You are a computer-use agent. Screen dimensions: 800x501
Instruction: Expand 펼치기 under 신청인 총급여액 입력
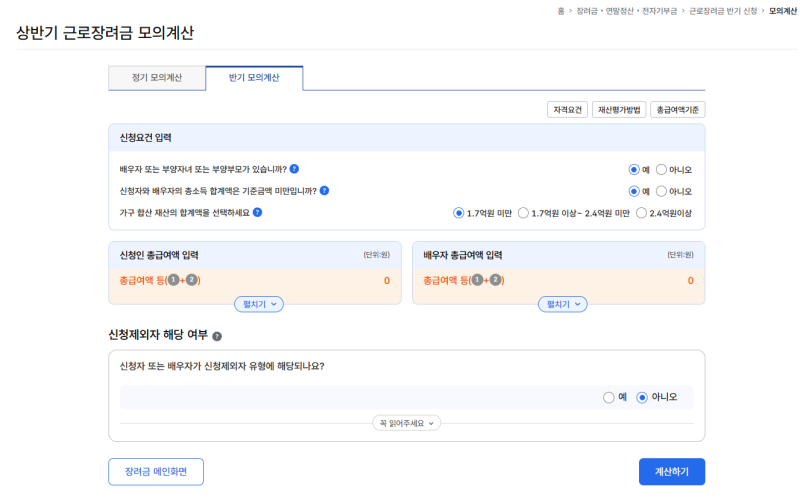(259, 304)
